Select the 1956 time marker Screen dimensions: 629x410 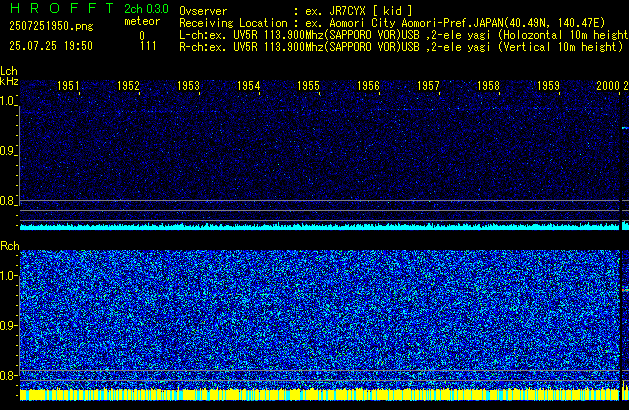[368, 86]
